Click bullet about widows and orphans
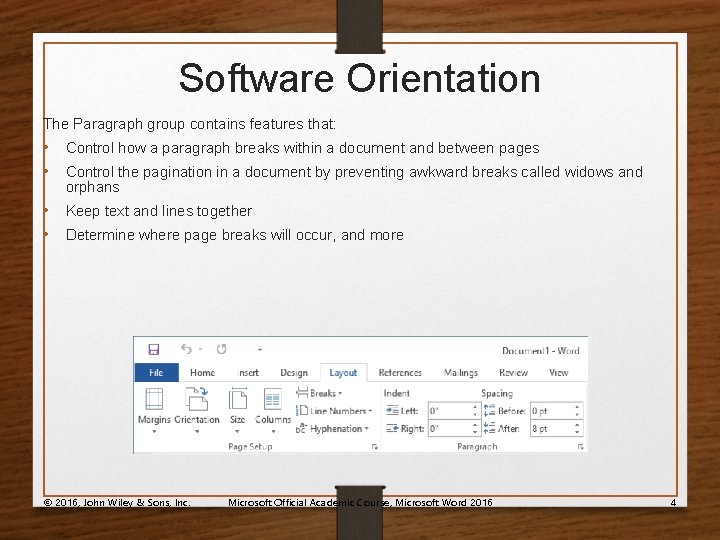 pos(354,179)
